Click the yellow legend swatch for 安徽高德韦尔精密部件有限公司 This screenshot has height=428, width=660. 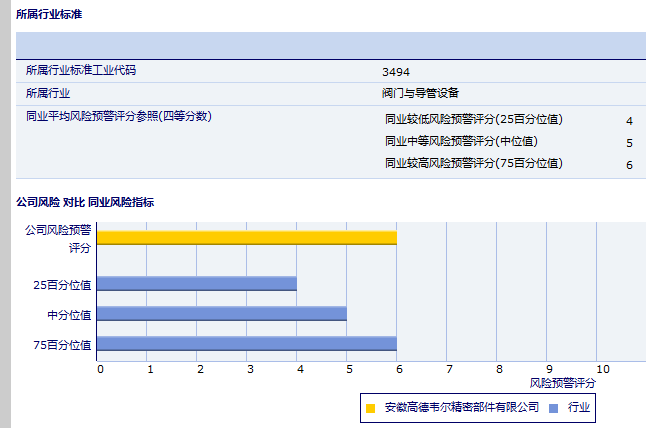click(x=370, y=408)
